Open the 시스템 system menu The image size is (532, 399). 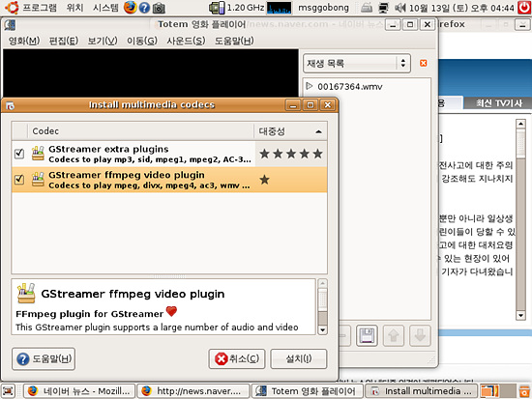(x=105, y=8)
